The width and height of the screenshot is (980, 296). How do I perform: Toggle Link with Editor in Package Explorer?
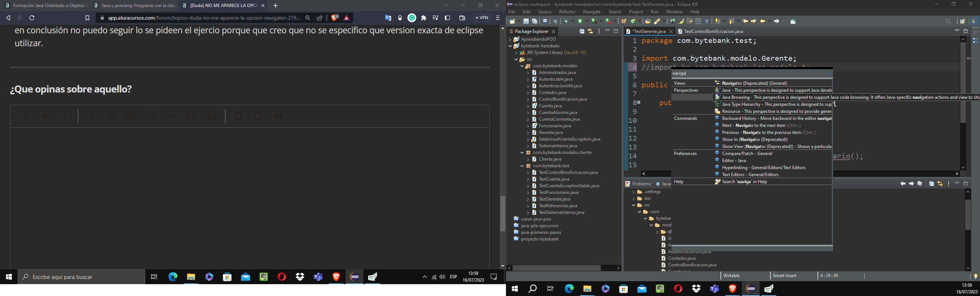[590, 31]
